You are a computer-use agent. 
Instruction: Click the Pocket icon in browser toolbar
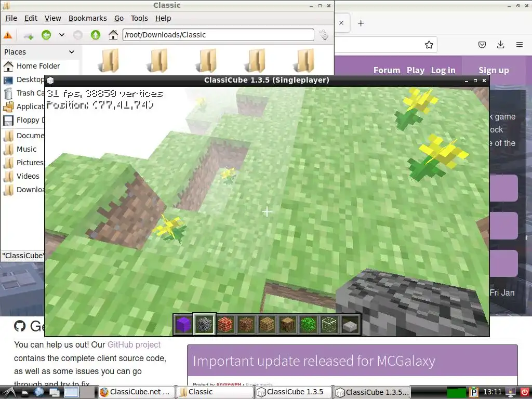coord(482,45)
